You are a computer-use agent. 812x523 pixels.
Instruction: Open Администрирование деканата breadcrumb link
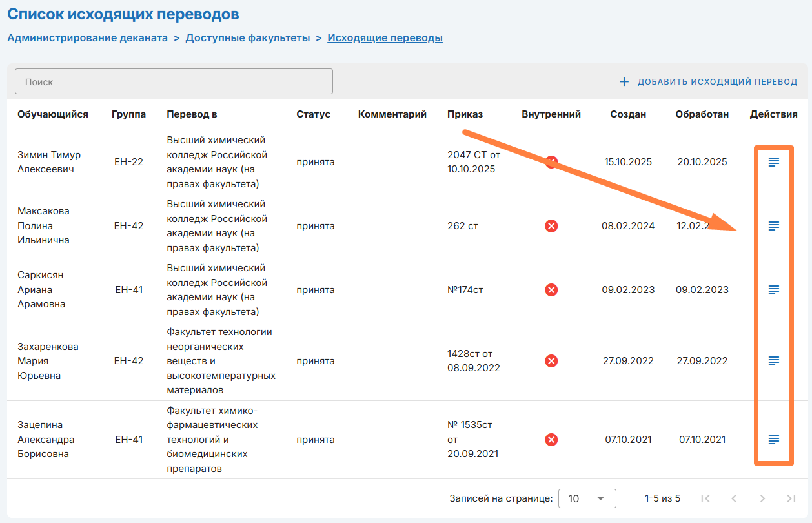tap(87, 37)
